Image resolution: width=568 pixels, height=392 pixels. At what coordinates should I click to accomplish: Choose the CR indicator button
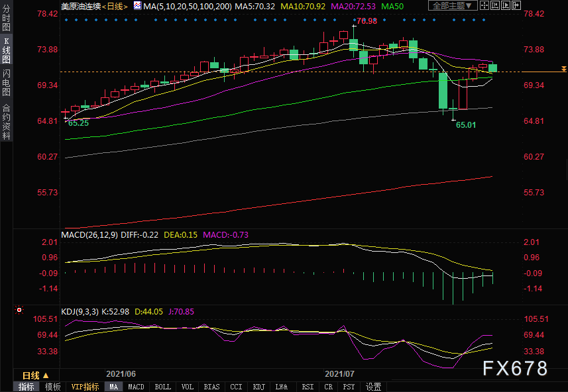click(x=329, y=387)
